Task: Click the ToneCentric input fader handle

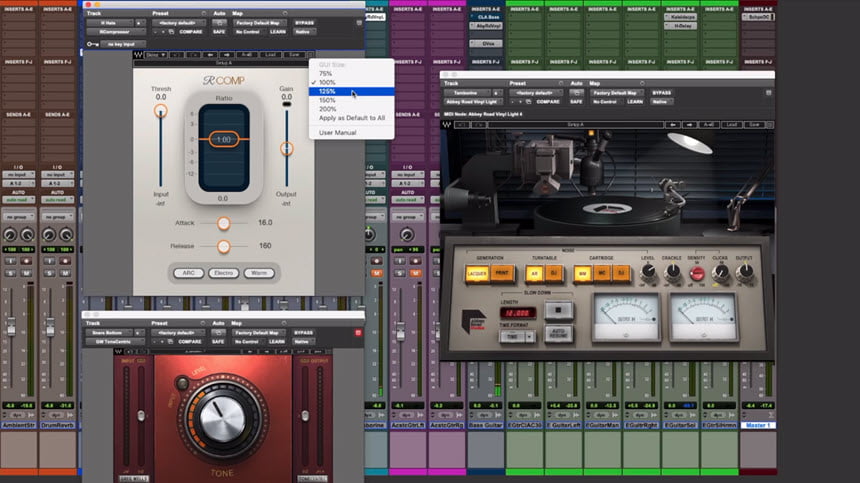Action: click(141, 416)
